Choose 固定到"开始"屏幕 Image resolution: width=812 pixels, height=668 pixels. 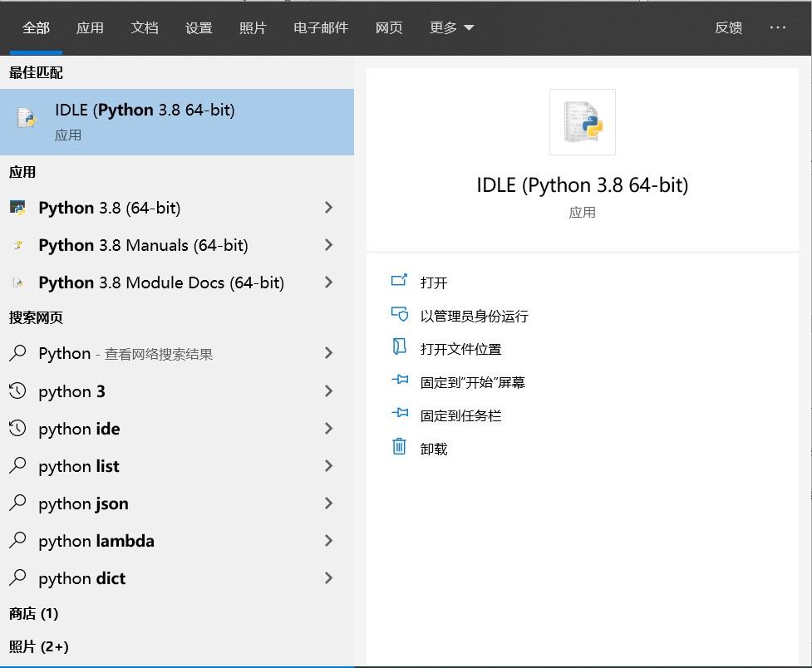[x=473, y=382]
